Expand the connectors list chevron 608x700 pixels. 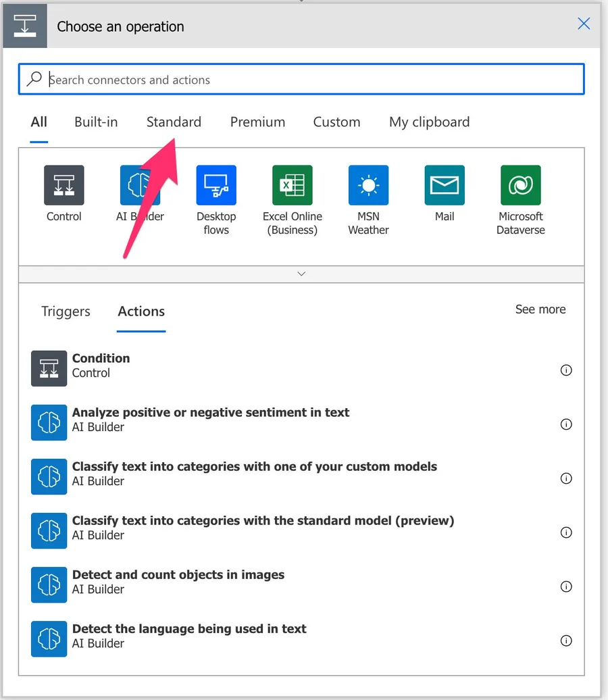click(x=301, y=274)
